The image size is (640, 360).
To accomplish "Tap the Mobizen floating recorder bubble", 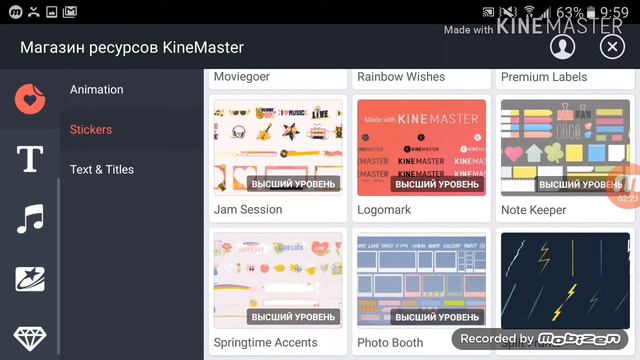I will (624, 186).
